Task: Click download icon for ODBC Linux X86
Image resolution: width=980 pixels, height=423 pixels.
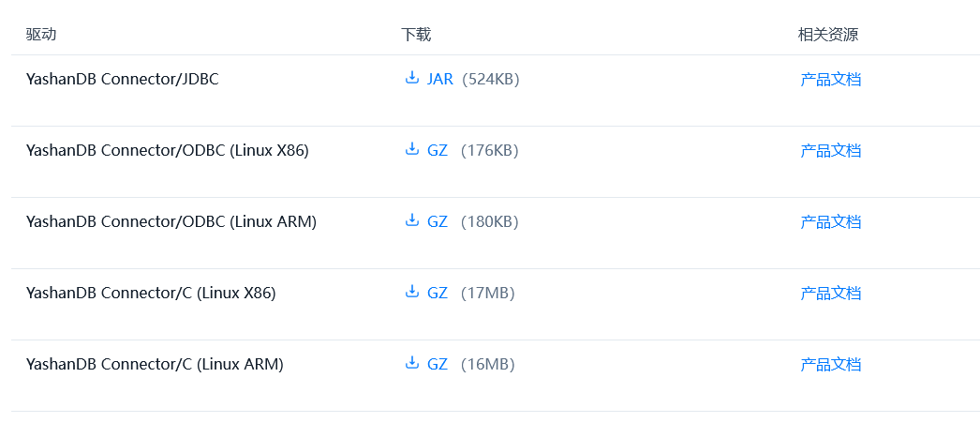Action: 411,149
